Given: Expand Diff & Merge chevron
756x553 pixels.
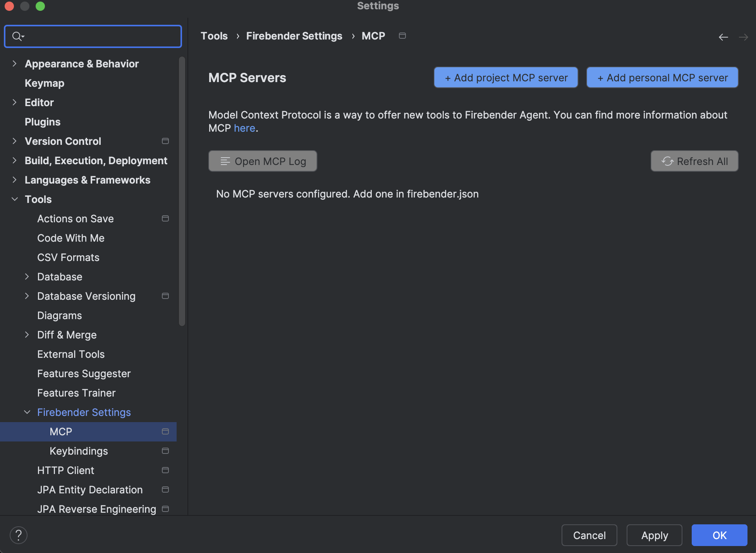Looking at the screenshot, I should coord(27,335).
